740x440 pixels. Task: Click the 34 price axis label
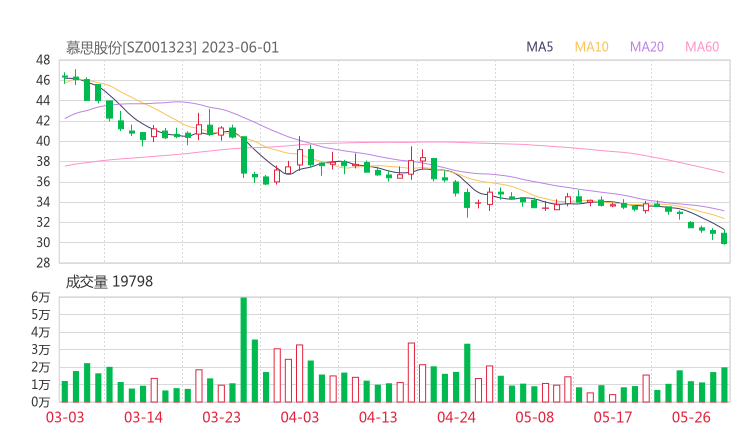[43, 202]
